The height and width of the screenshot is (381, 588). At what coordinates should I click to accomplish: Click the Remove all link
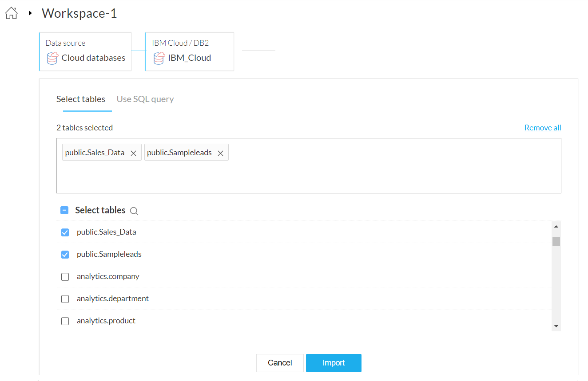[x=543, y=128]
